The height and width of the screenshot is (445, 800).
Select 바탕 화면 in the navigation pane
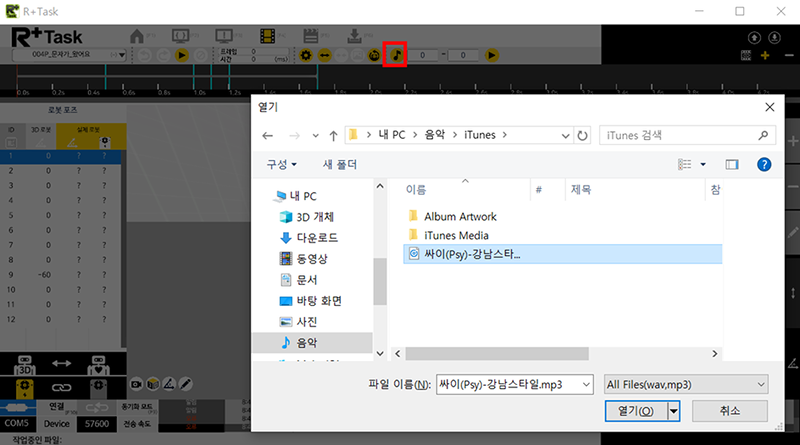pos(320,300)
